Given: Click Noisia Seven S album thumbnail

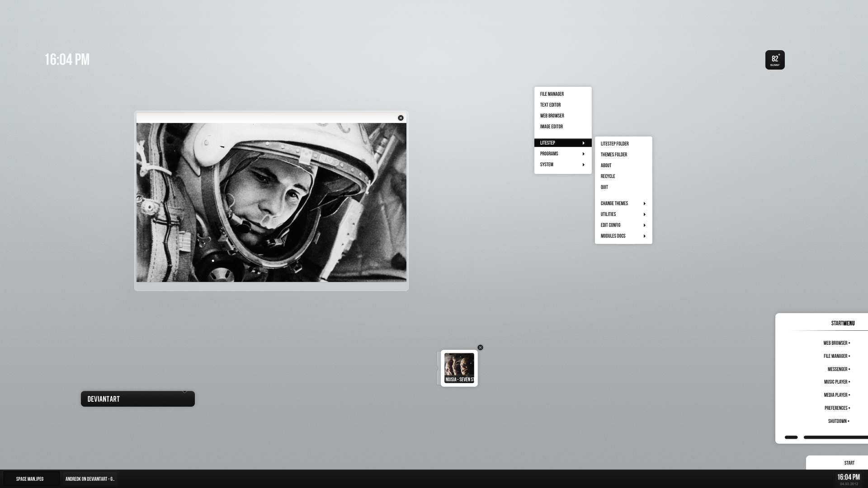Looking at the screenshot, I should 459,367.
